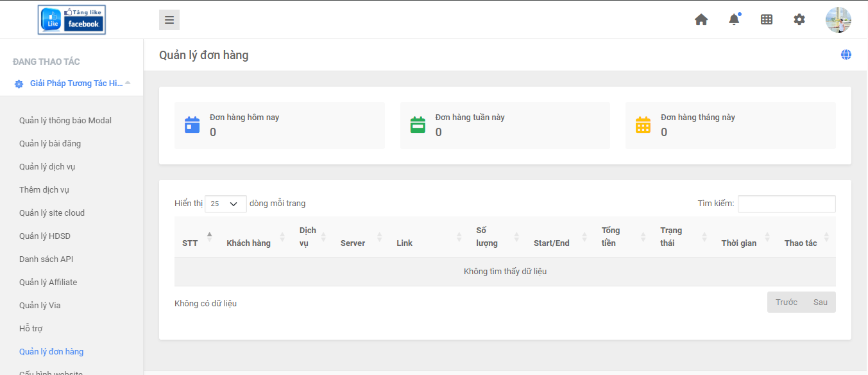Screen dimensions: 868x375
Task: Click the blue calendar icon for today's orders
Action: 192,125
